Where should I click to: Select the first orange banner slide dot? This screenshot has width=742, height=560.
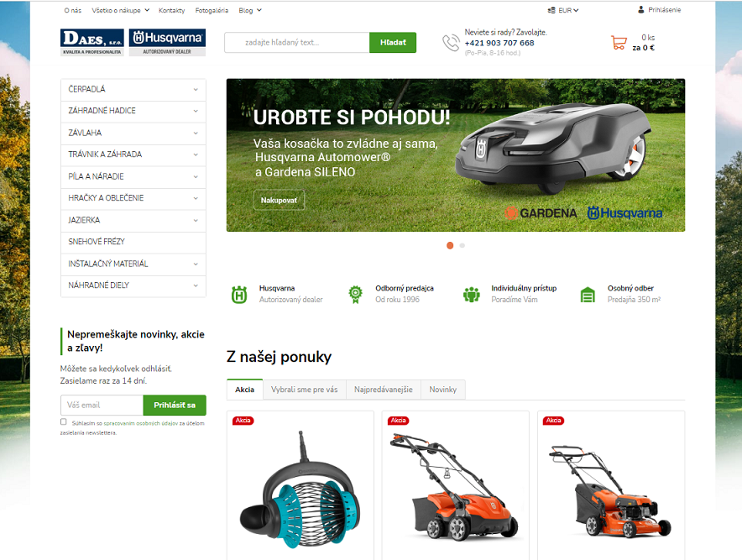450,245
